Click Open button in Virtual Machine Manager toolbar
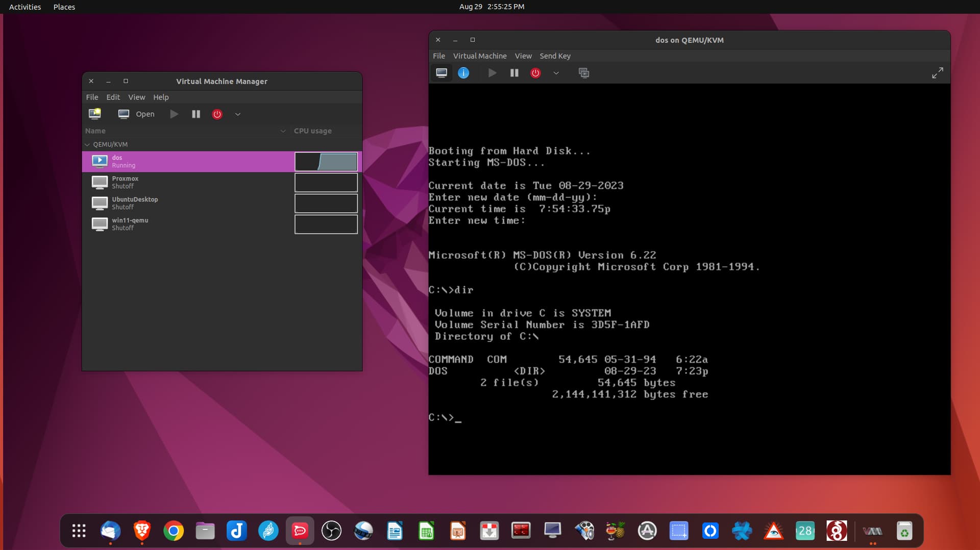 [x=136, y=114]
